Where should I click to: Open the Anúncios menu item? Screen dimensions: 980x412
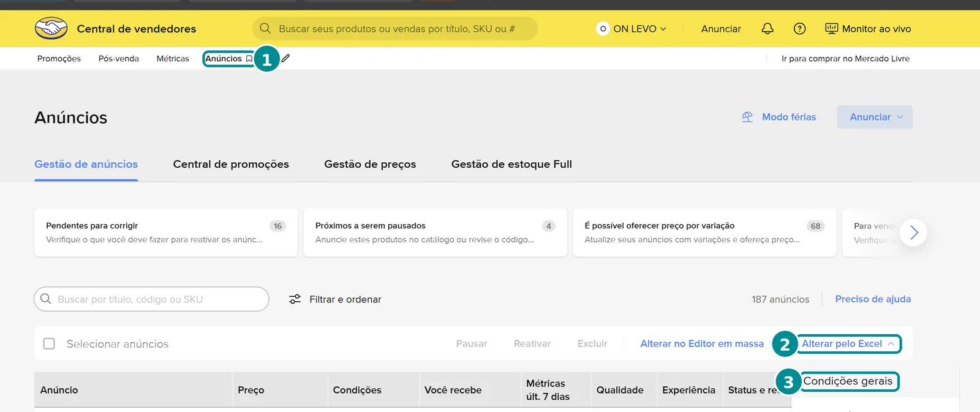point(224,59)
